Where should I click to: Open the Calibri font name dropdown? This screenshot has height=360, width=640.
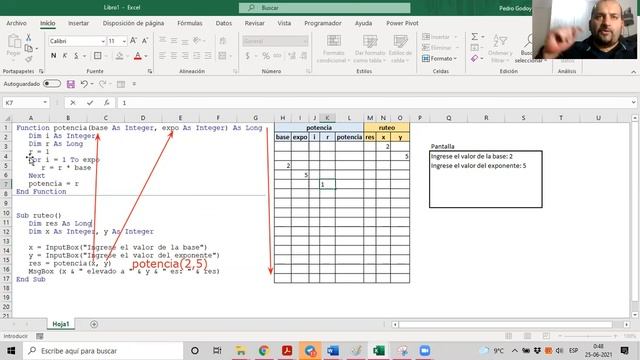pos(102,41)
